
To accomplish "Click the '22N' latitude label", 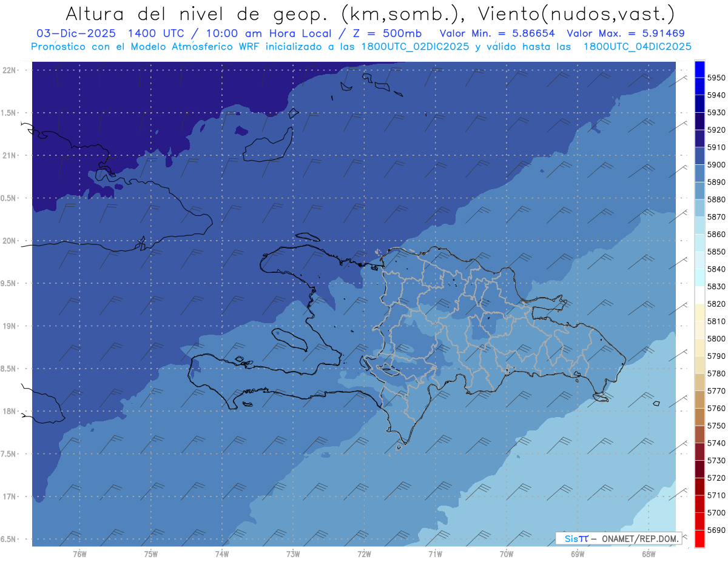I will [x=10, y=70].
